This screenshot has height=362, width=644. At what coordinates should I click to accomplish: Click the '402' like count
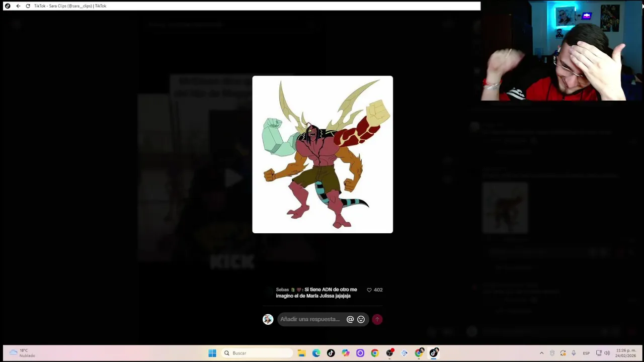(x=378, y=290)
